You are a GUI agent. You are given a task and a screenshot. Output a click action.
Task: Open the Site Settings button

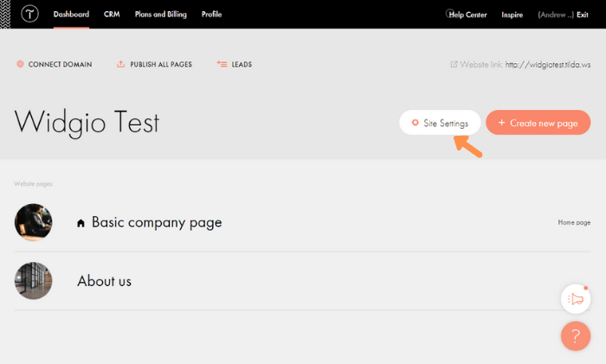[x=440, y=123]
